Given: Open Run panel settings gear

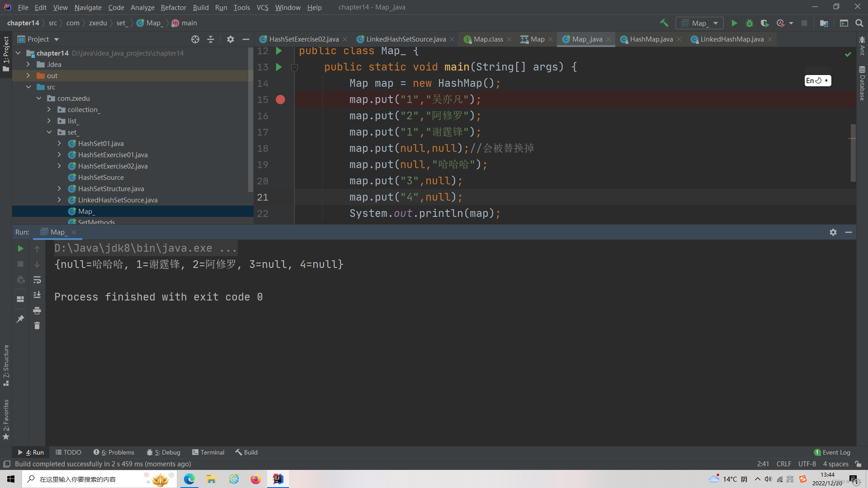Looking at the screenshot, I should pyautogui.click(x=833, y=232).
